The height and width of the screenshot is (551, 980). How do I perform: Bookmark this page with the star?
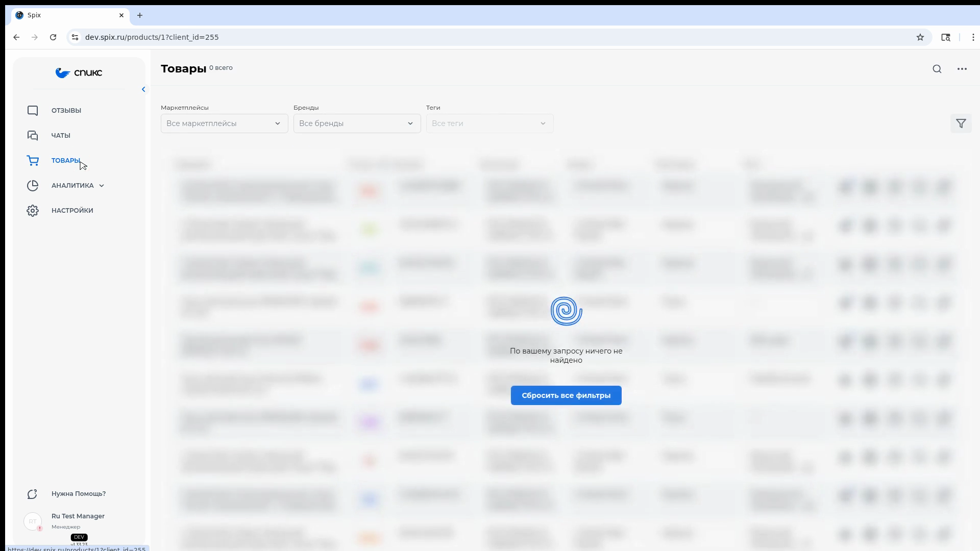[x=920, y=37]
